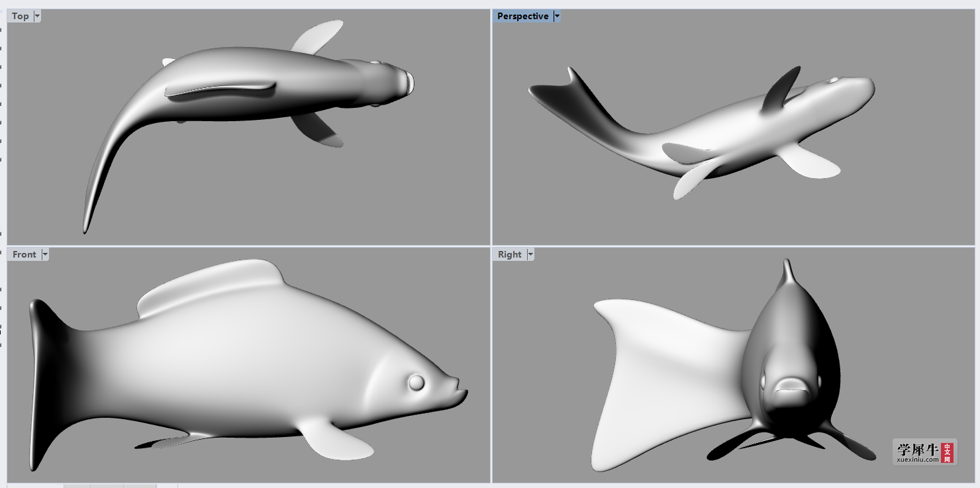Screen dimensions: 980x488
Task: Activate the Perspective viewport title label
Action: tap(522, 16)
